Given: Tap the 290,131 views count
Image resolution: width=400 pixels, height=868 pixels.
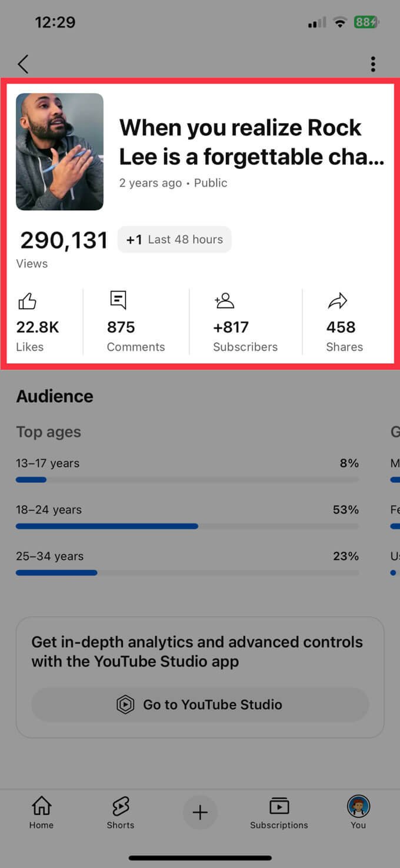Looking at the screenshot, I should 64,240.
